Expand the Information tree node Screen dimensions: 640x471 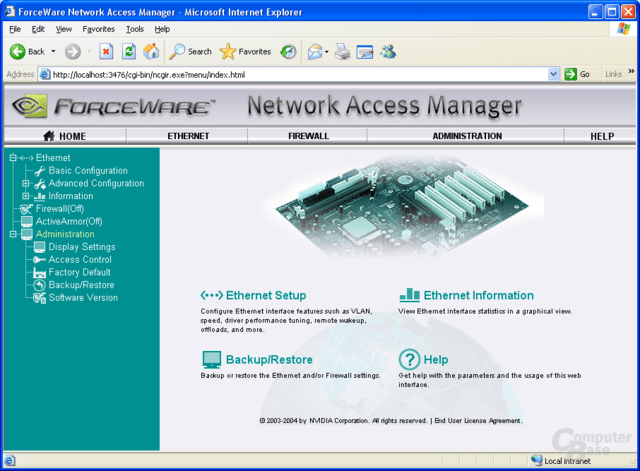click(x=26, y=196)
